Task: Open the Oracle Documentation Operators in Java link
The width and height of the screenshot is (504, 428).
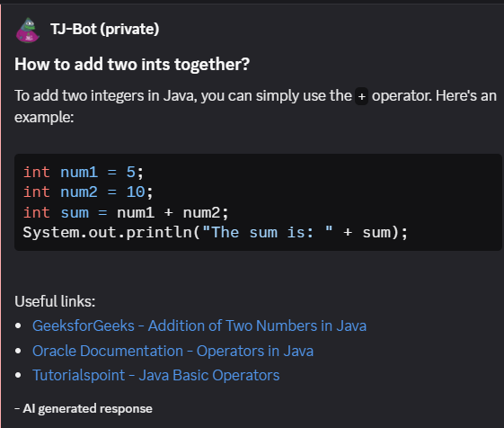Action: coord(172,351)
